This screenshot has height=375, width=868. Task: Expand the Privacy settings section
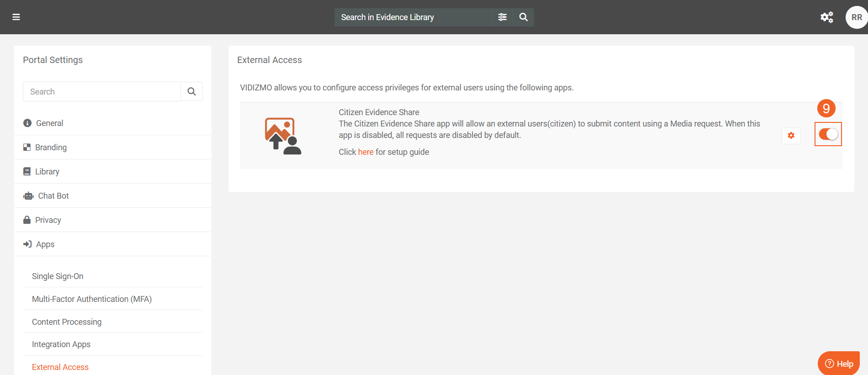pyautogui.click(x=48, y=220)
